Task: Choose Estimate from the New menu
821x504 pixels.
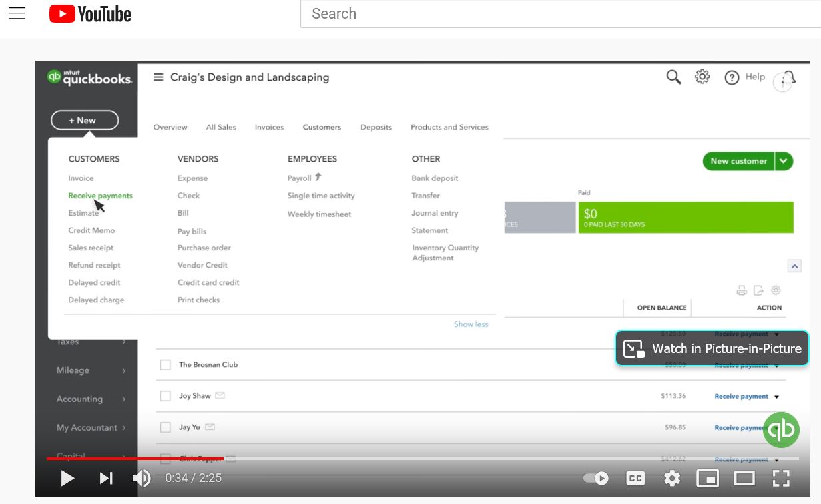Action: click(x=83, y=213)
